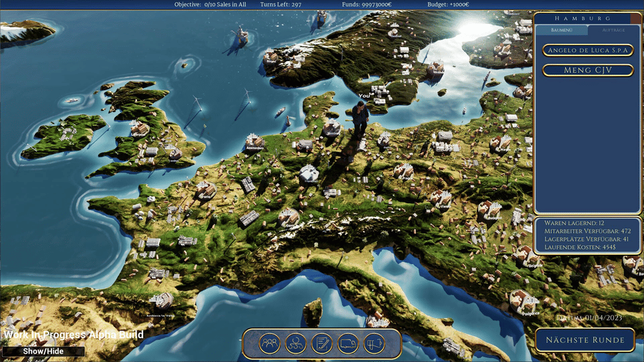The image size is (644, 362).
Task: Select the Belgrade city marker
Action: pyautogui.click(x=527, y=257)
